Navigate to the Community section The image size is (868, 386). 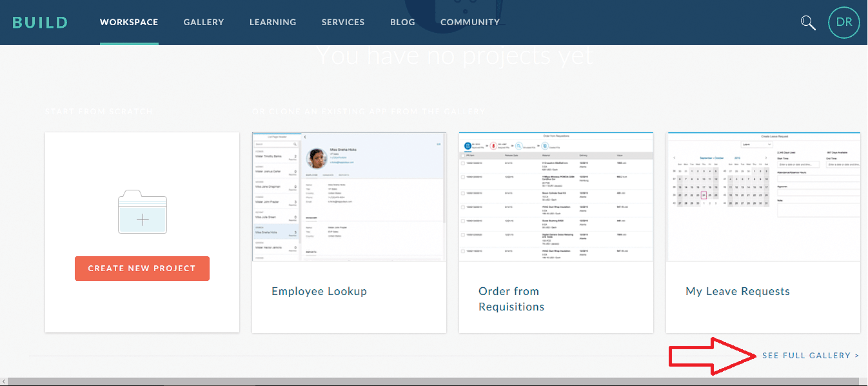(470, 22)
